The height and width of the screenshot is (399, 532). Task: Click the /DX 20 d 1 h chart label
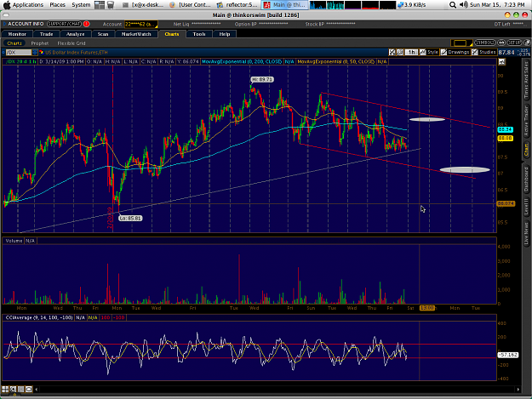(20, 61)
